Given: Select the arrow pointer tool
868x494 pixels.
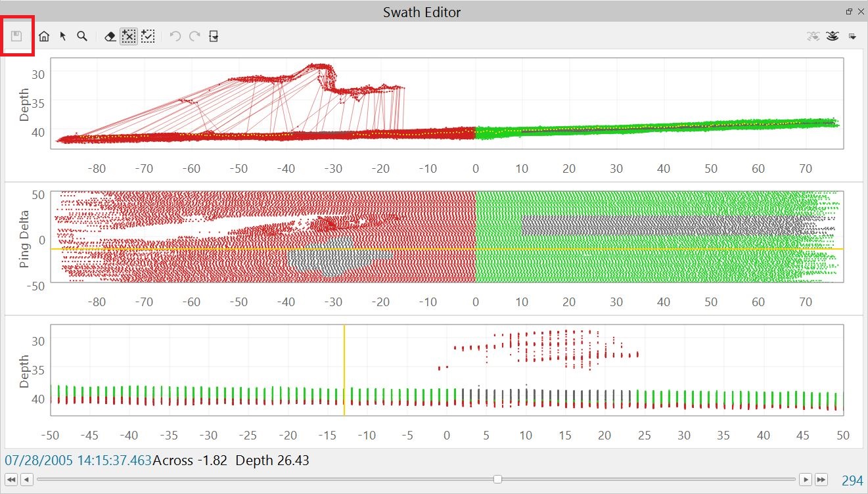Looking at the screenshot, I should point(63,37).
